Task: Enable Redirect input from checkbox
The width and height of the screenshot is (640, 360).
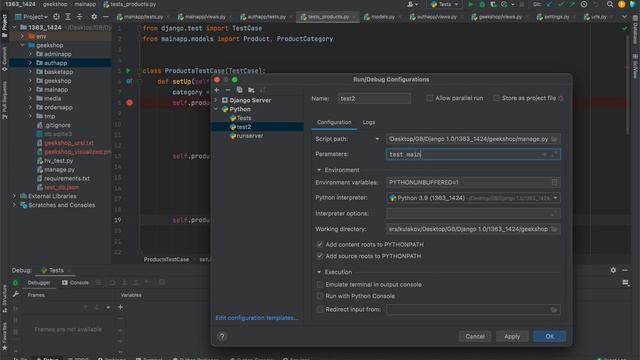Action: [x=320, y=309]
